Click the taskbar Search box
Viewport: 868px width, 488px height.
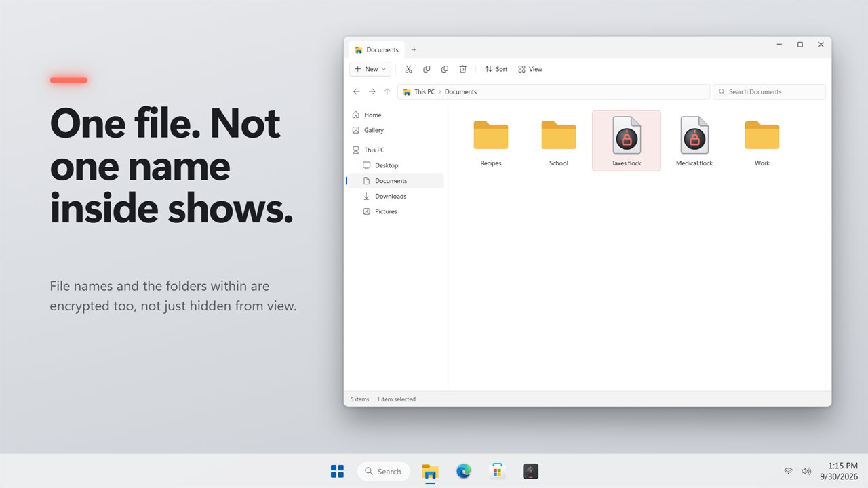click(x=384, y=471)
